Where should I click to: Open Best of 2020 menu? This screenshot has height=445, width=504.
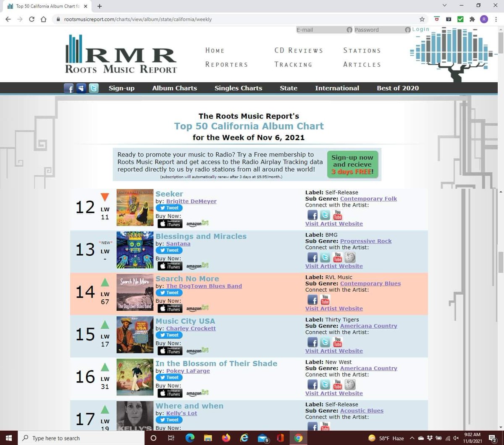398,88
